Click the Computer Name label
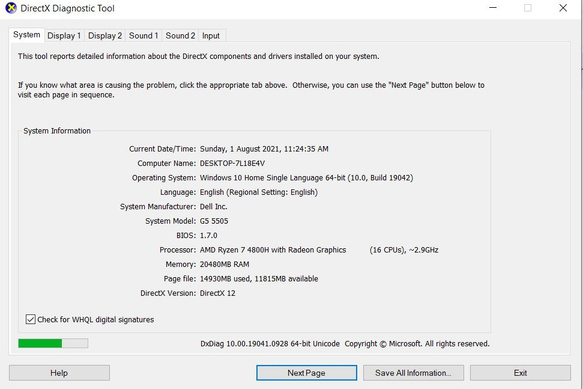583x389 pixels. tap(167, 163)
